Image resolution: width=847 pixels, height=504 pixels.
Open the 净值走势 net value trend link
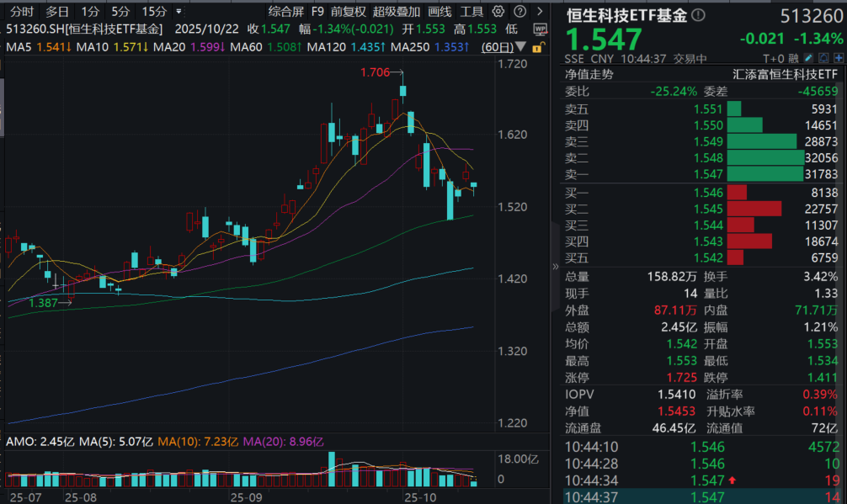click(589, 74)
